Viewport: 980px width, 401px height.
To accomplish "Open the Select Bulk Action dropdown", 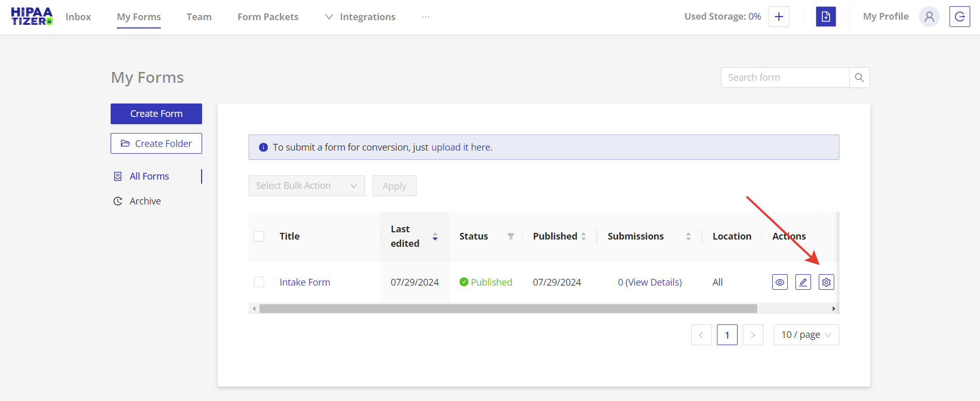I will coord(307,186).
